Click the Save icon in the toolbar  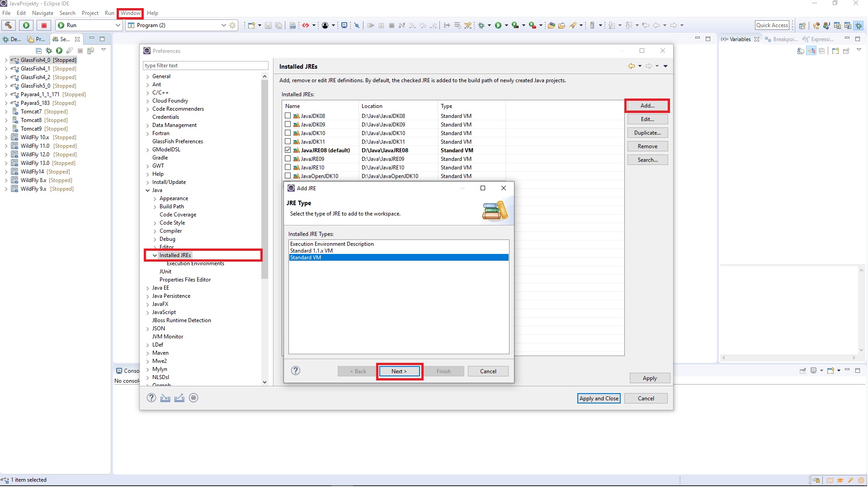pos(268,25)
